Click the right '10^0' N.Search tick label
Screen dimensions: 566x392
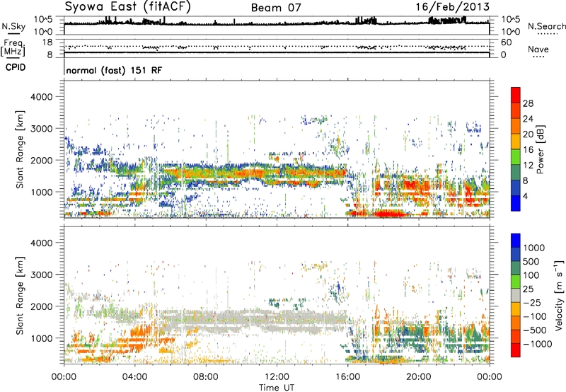(x=511, y=32)
